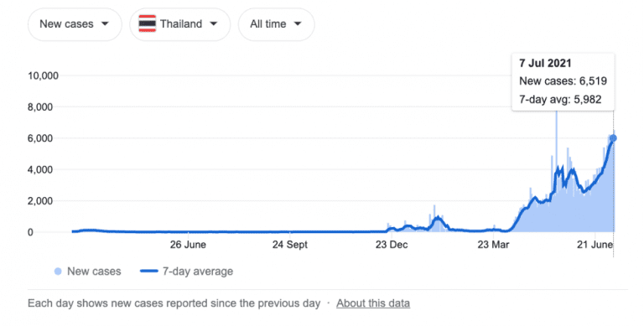Click the highlighted 7 Jul data point

click(x=613, y=138)
